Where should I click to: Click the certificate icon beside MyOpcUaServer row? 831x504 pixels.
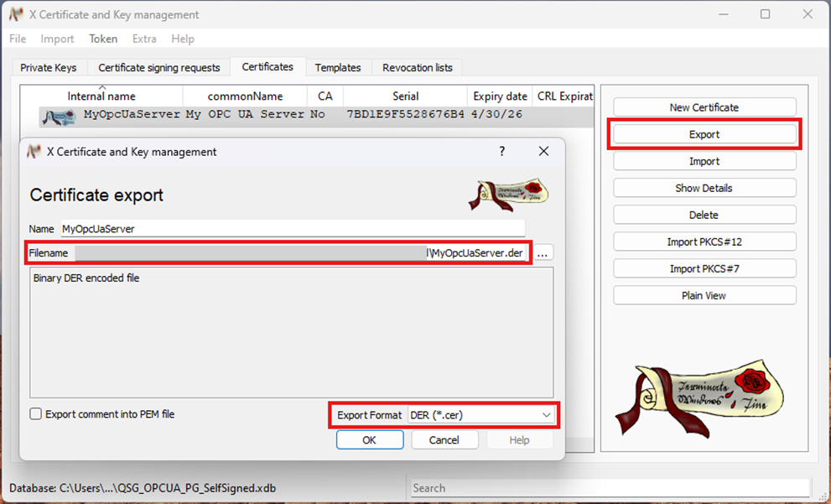pyautogui.click(x=60, y=115)
